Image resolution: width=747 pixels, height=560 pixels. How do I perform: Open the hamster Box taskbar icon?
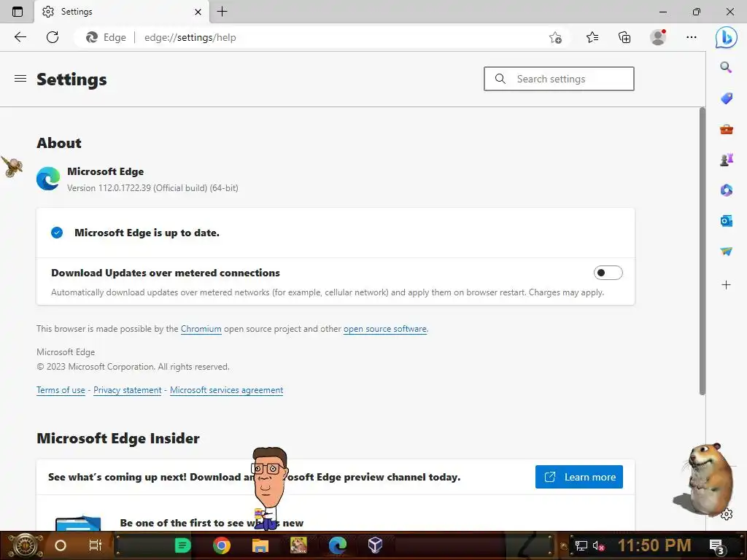click(x=298, y=545)
